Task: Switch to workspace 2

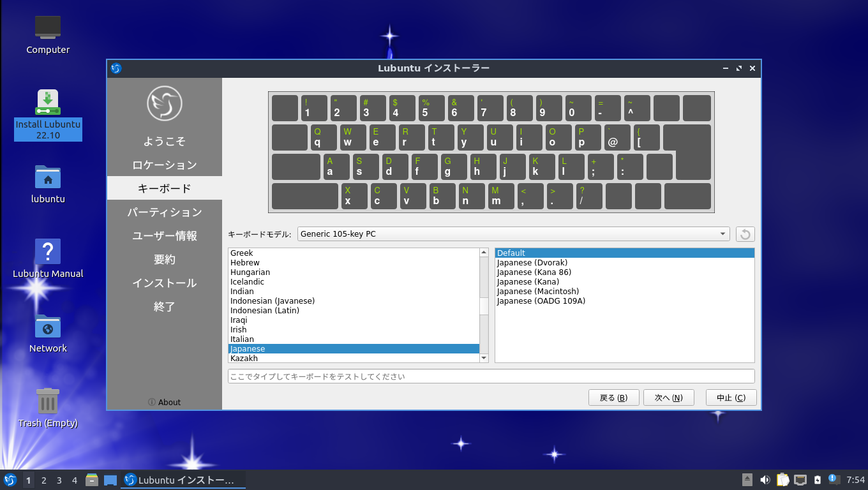Action: [x=44, y=480]
